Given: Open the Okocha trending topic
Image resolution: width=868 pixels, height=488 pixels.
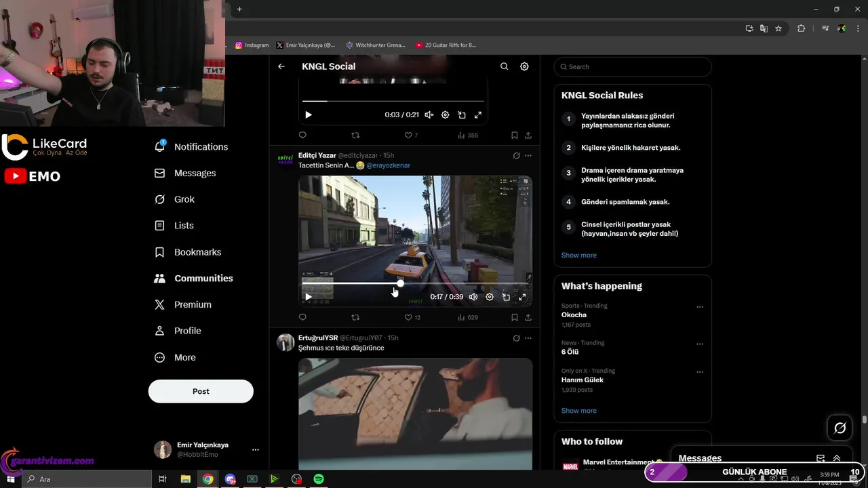Looking at the screenshot, I should [x=574, y=315].
